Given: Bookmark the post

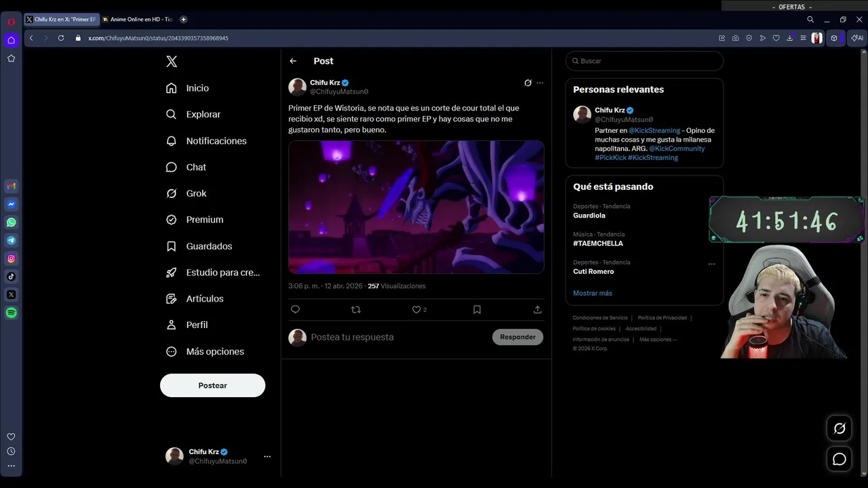Looking at the screenshot, I should (477, 309).
